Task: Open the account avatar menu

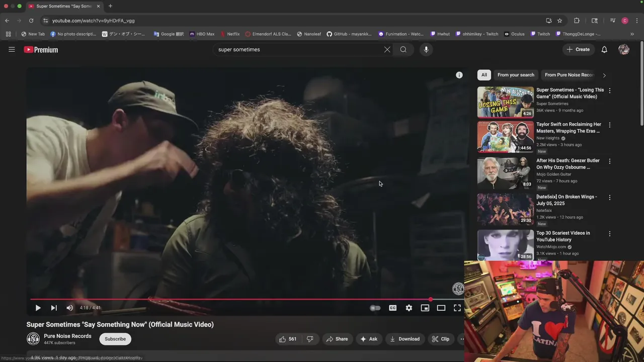Action: point(624,49)
